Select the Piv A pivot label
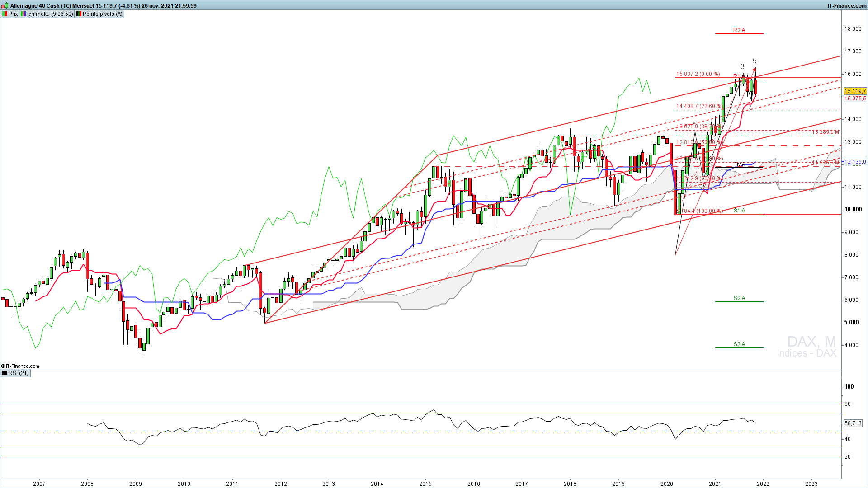 (x=739, y=164)
